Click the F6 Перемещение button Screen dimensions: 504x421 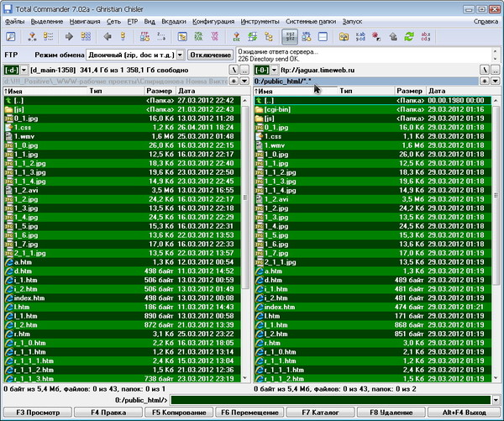[249, 413]
